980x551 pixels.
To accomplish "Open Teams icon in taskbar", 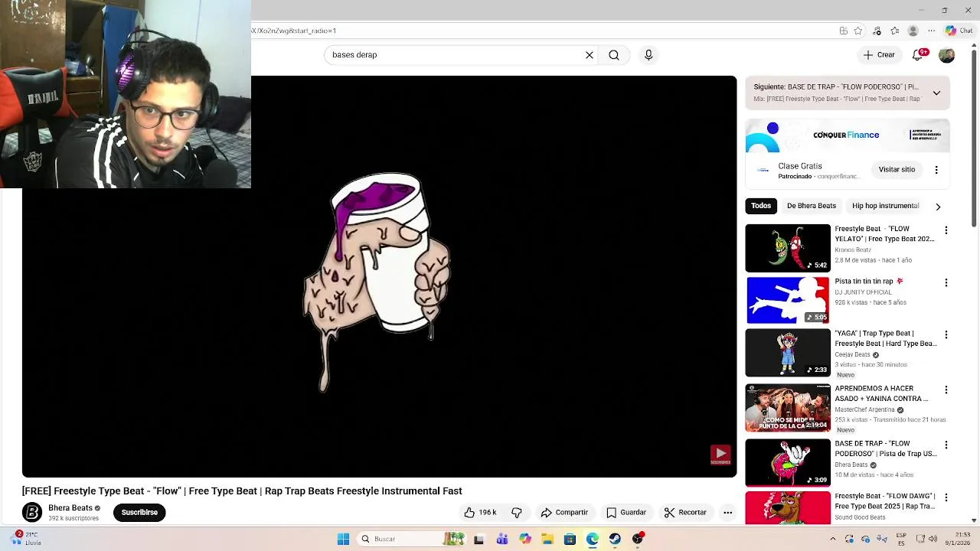I will (x=502, y=539).
